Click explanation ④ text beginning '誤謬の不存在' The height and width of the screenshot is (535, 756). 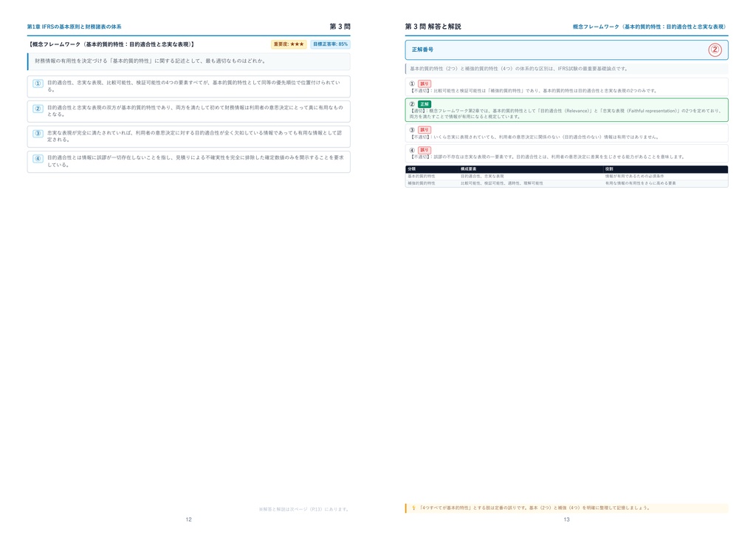[548, 157]
